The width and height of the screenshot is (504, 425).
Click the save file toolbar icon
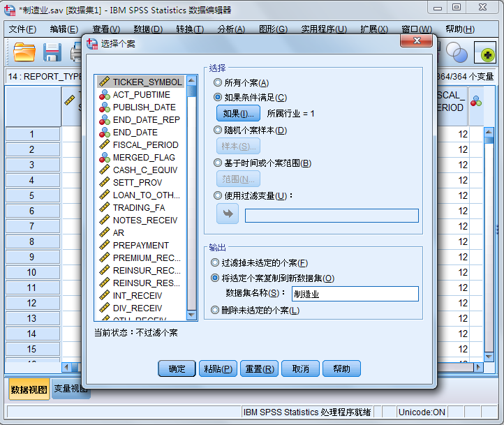click(52, 52)
